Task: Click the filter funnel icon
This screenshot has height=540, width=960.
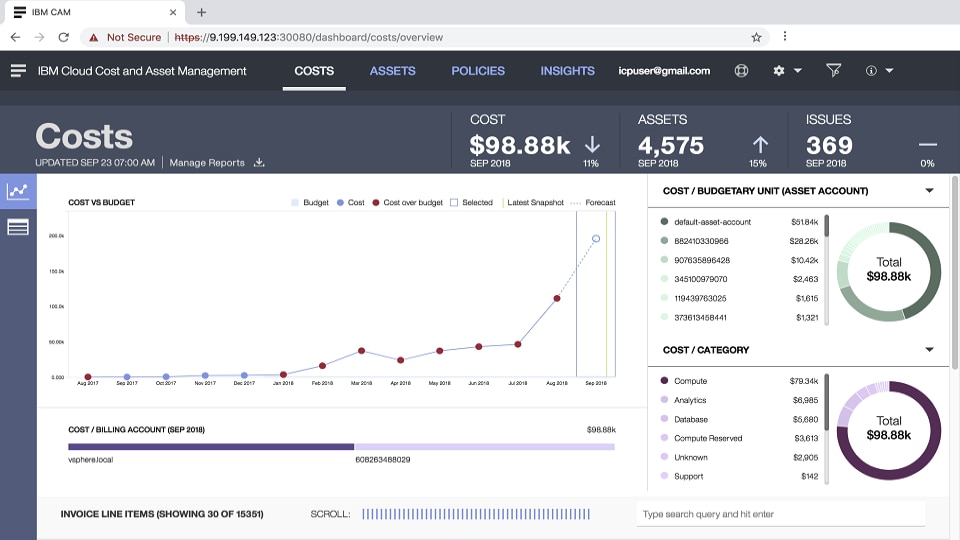Action: [833, 70]
